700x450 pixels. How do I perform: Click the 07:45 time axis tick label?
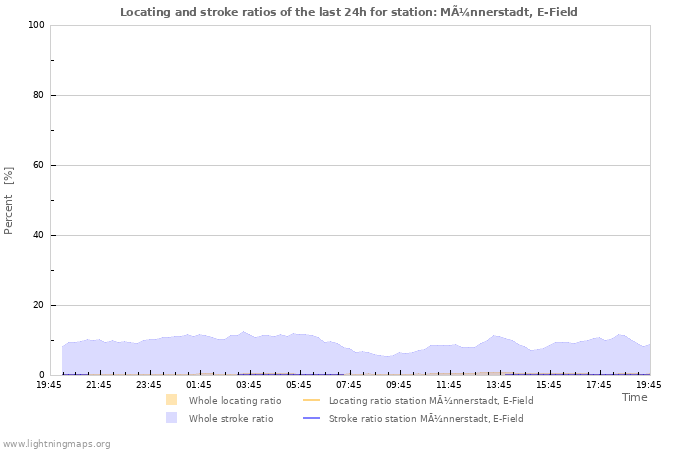point(349,385)
